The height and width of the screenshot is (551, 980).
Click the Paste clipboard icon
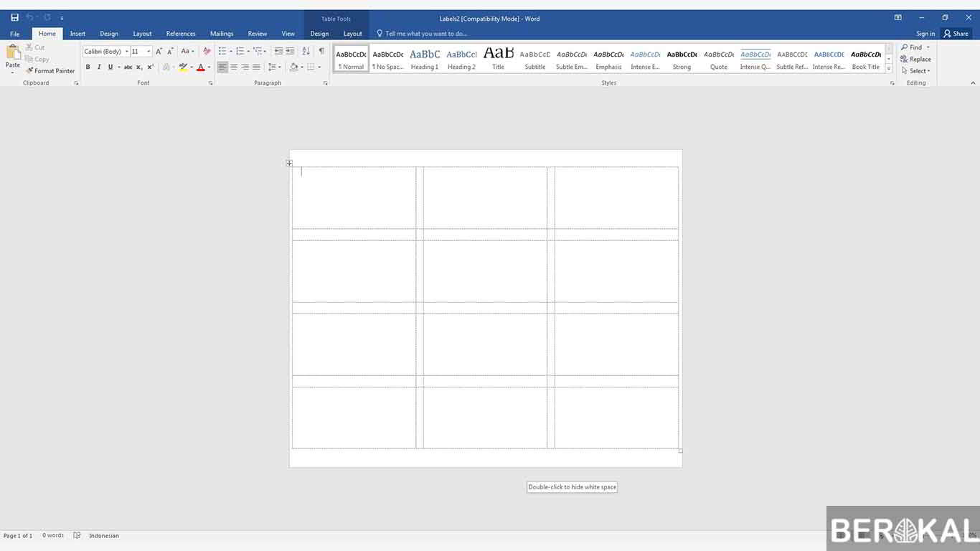pos(13,52)
